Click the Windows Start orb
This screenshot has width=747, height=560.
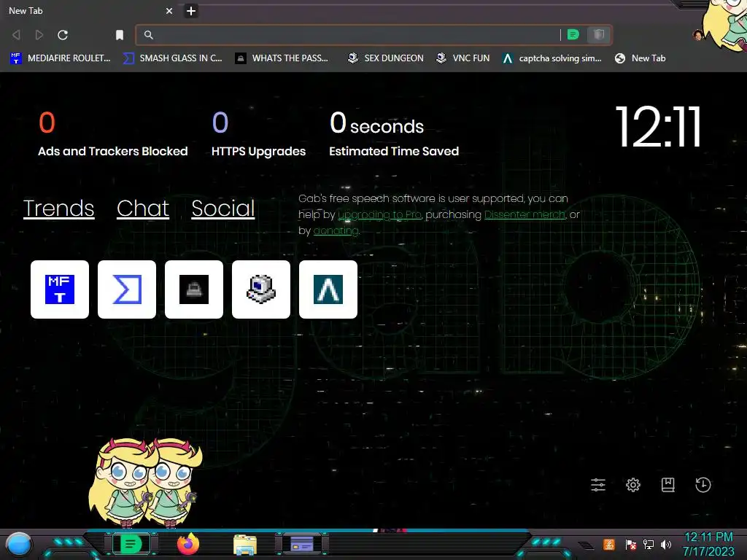coord(19,545)
